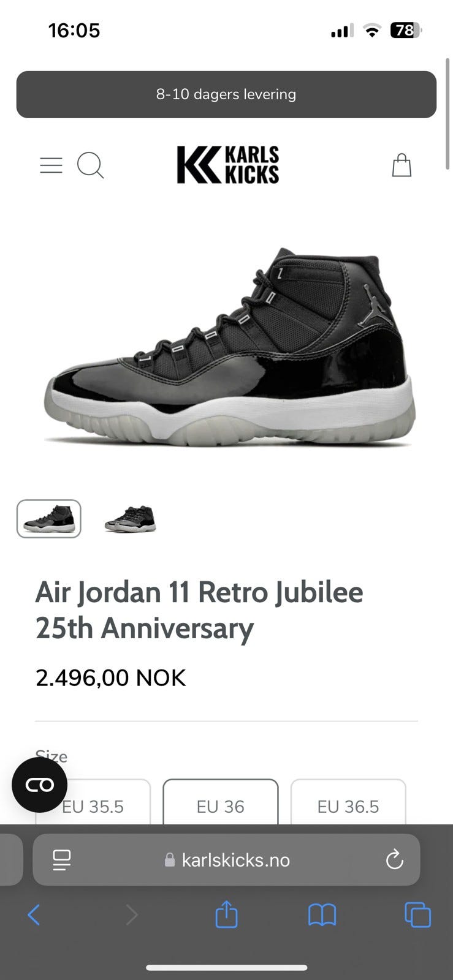Image resolution: width=453 pixels, height=980 pixels.
Task: Open Safari bookmarks book icon
Action: click(x=322, y=915)
